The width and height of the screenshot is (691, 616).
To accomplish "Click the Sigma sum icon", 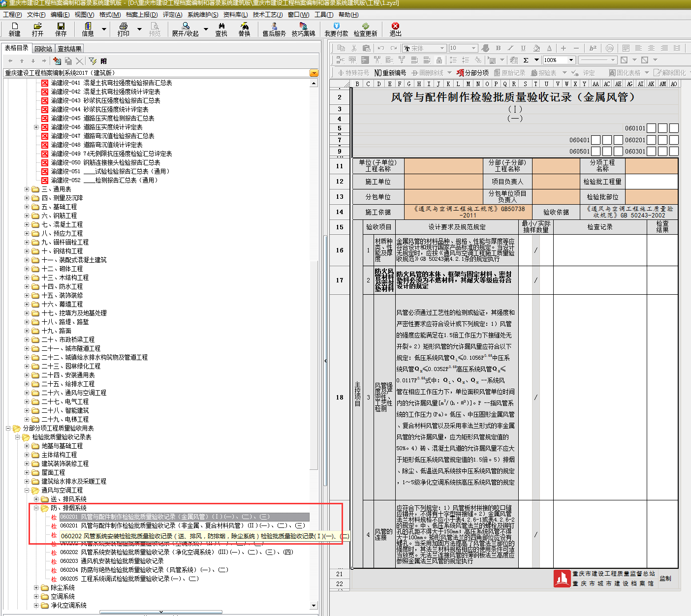I will tap(526, 60).
